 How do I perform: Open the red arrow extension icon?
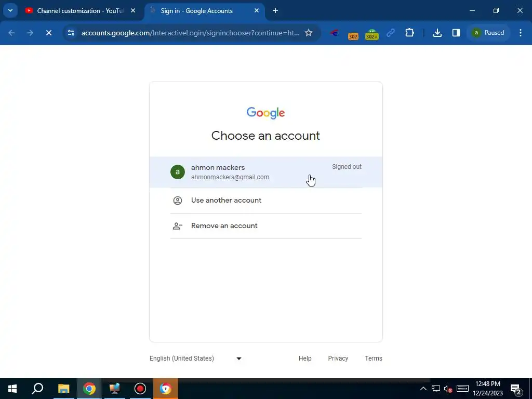[334, 33]
